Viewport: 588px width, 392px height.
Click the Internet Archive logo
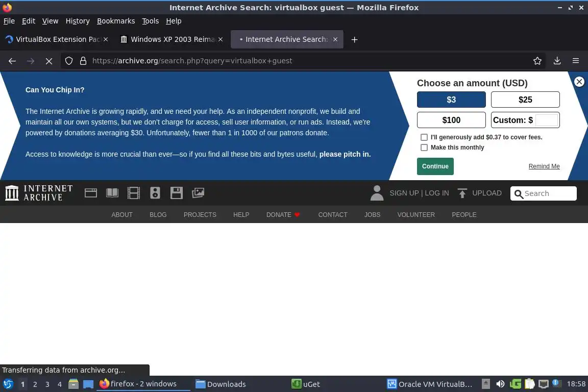click(39, 193)
